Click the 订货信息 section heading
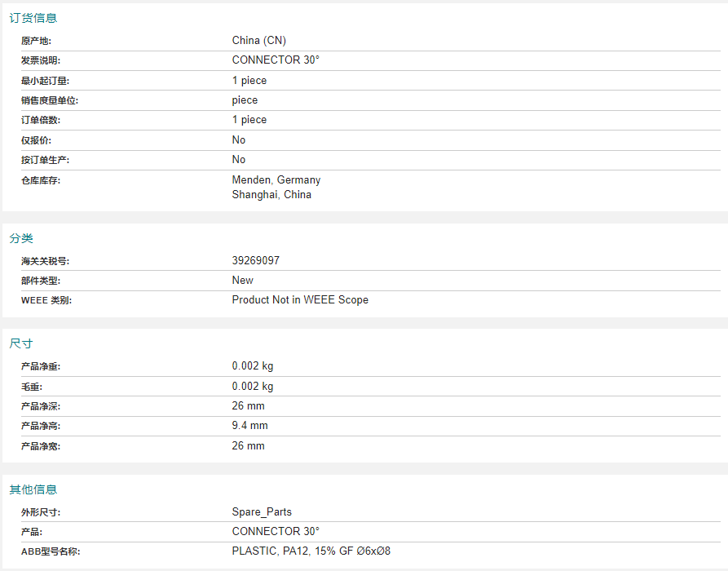728x571 pixels. 33,18
